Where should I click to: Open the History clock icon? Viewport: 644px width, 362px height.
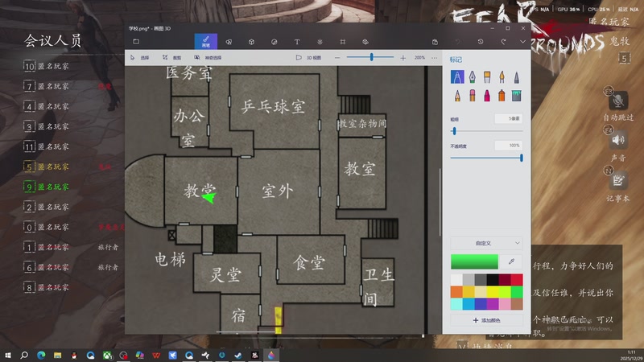click(x=481, y=42)
